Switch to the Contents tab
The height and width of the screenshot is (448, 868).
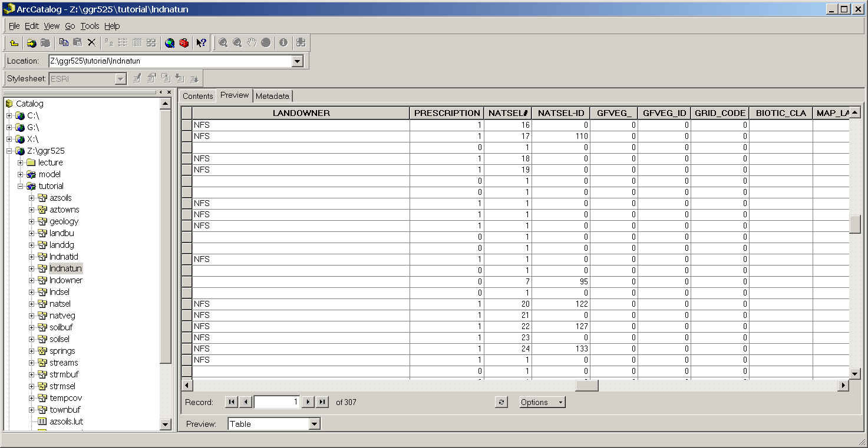tap(197, 96)
